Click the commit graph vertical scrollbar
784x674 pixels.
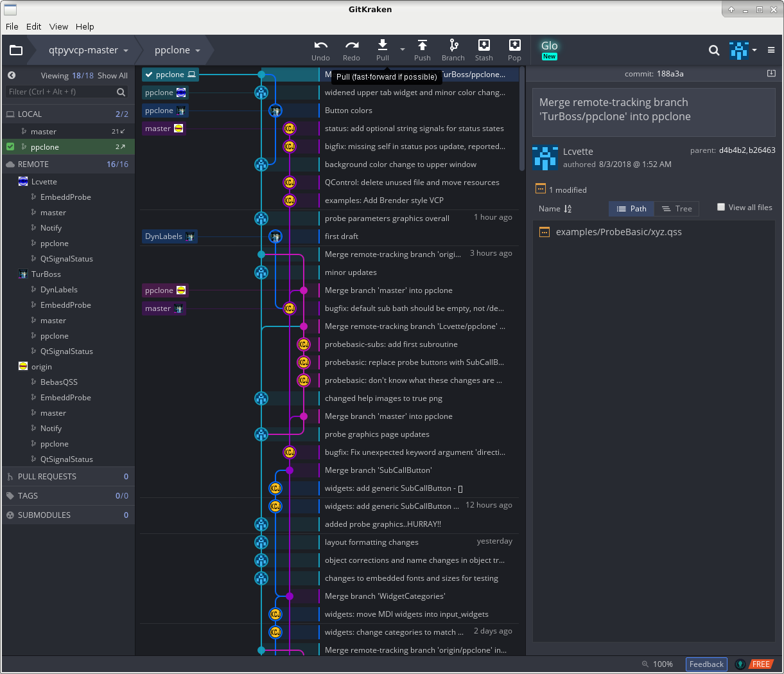point(521,119)
